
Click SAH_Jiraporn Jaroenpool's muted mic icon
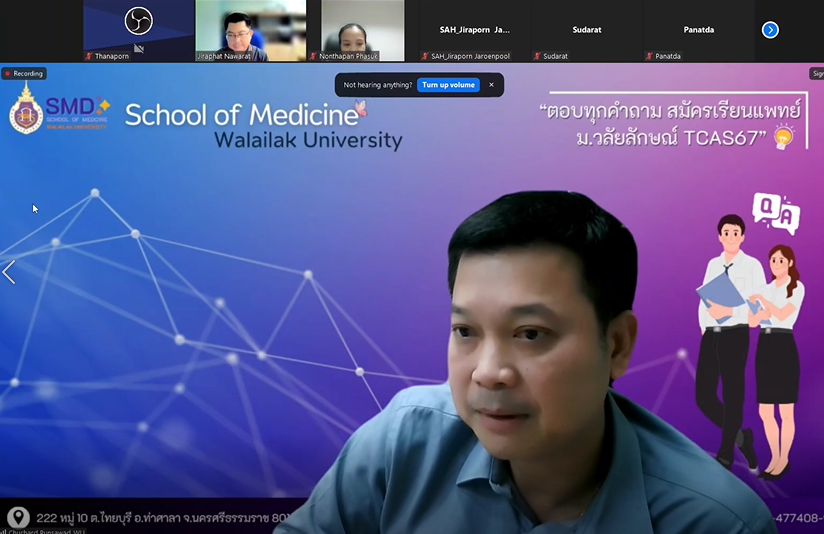[425, 56]
